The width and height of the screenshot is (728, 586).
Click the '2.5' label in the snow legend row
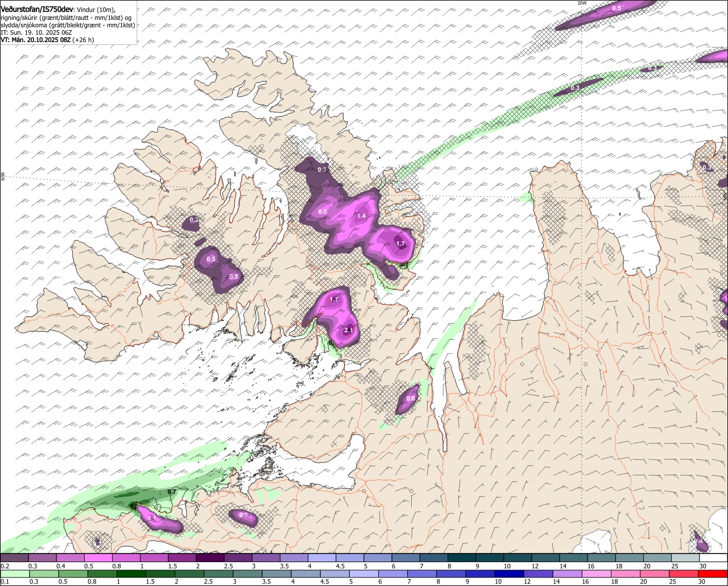(228, 566)
